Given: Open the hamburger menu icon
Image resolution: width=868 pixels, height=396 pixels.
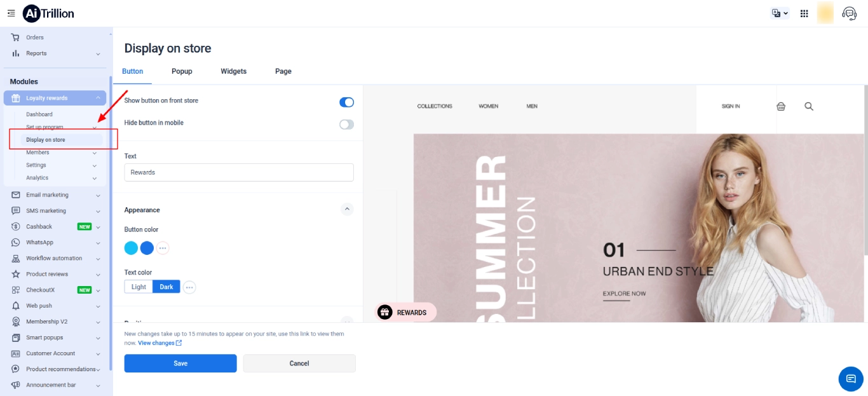Looking at the screenshot, I should coord(11,13).
